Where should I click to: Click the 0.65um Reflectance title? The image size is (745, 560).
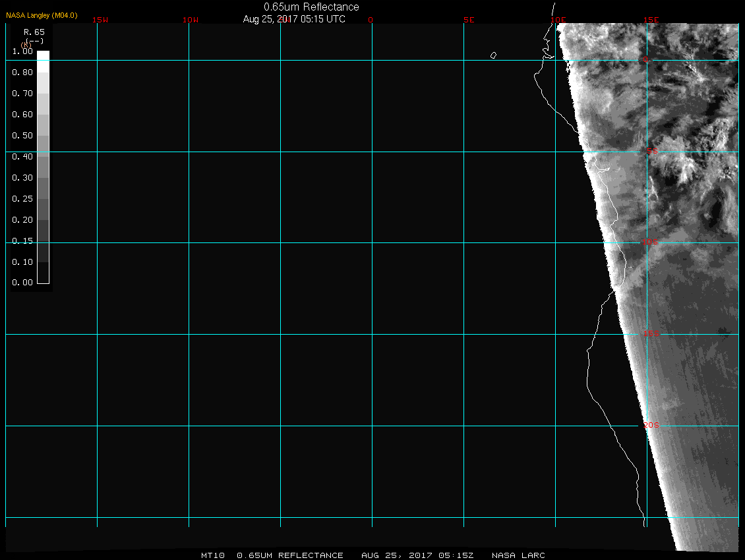[311, 7]
